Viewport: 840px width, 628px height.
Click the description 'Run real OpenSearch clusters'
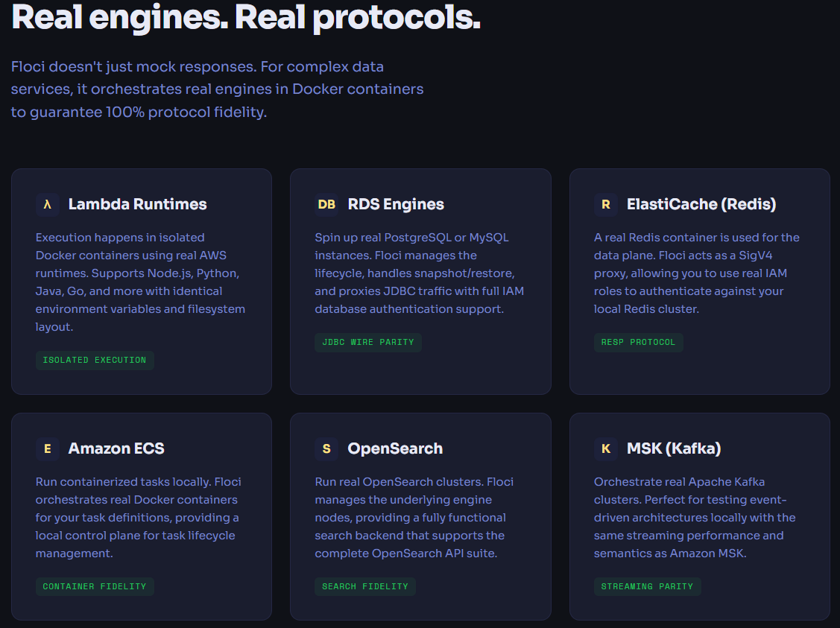coord(414,517)
